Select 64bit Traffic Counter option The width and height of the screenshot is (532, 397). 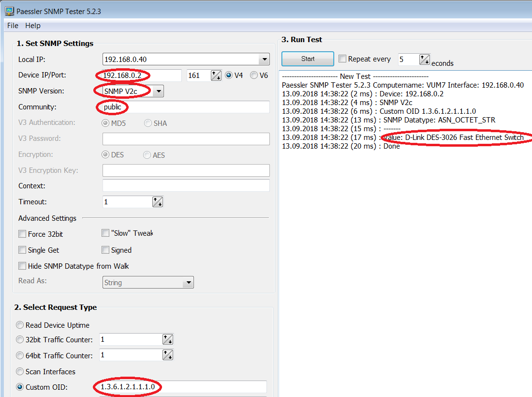point(20,355)
